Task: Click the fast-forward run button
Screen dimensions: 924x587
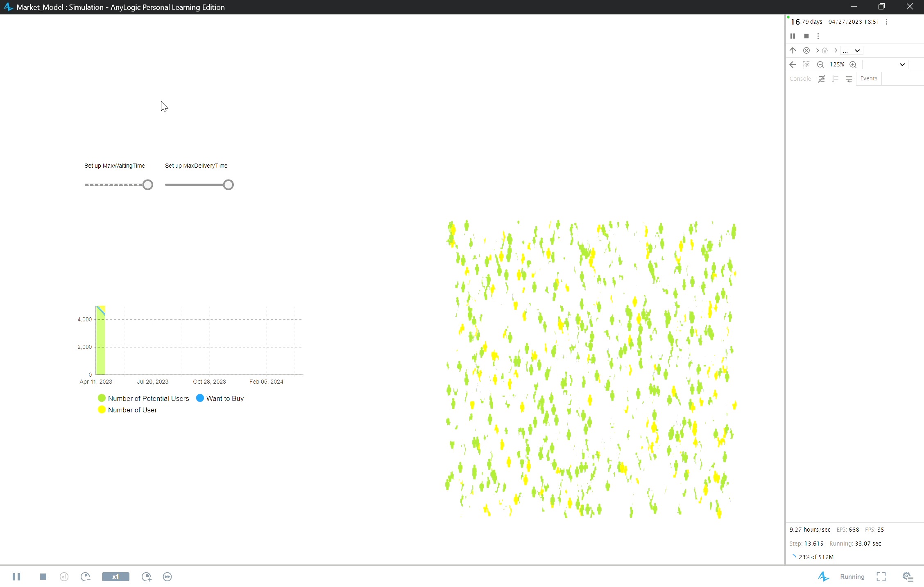Action: pyautogui.click(x=167, y=577)
